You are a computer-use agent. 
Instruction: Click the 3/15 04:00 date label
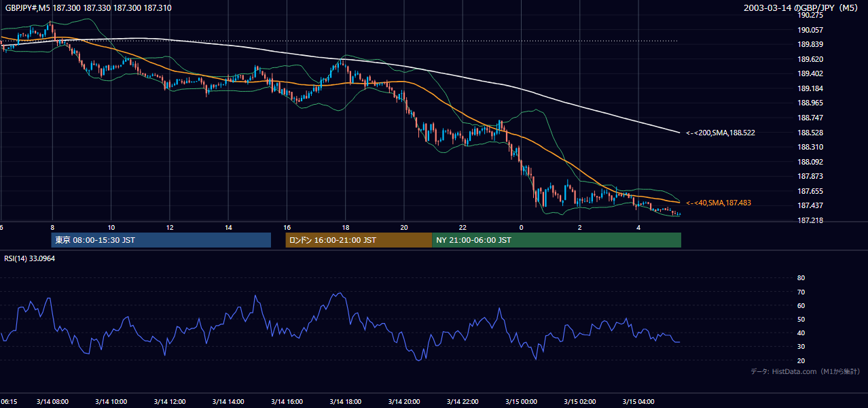tap(637, 401)
